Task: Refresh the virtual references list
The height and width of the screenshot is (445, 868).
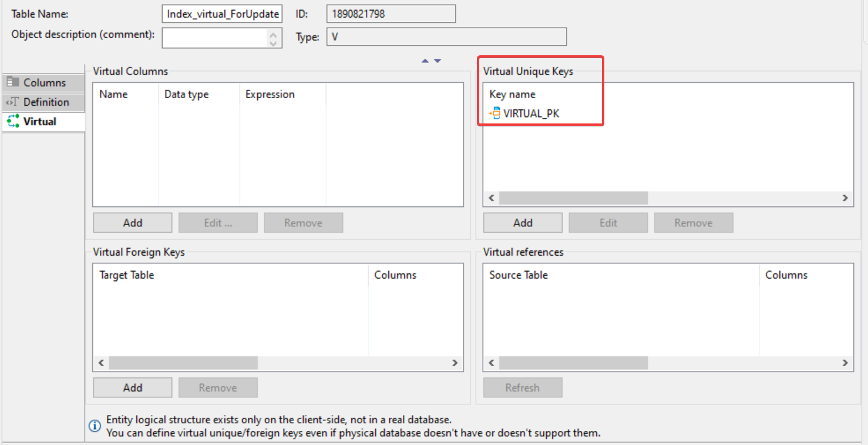Action: coord(522,387)
